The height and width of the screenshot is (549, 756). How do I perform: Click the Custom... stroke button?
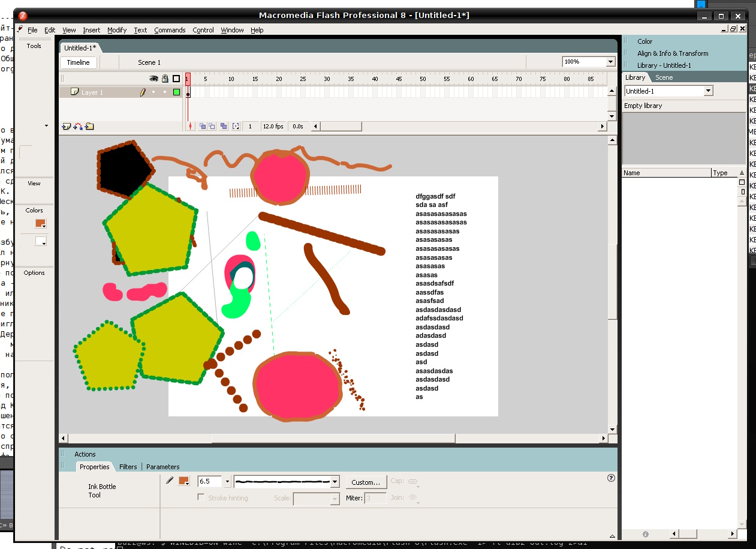tap(366, 482)
